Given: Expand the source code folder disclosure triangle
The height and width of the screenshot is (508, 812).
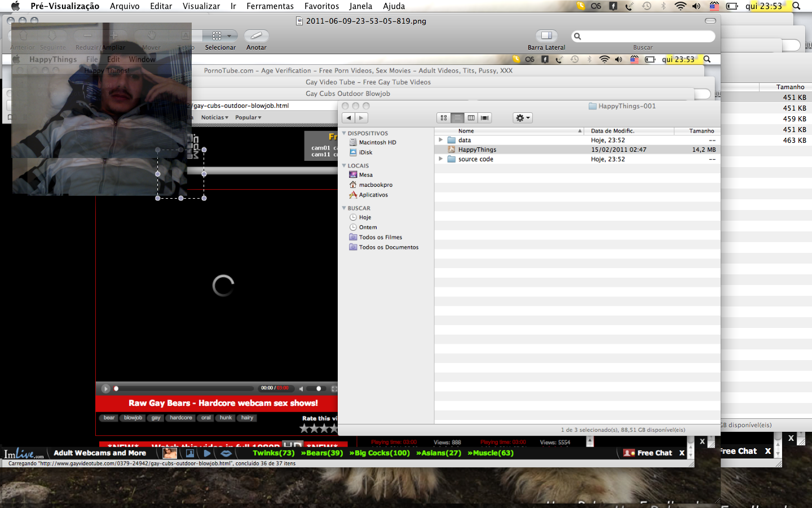Looking at the screenshot, I should coord(440,159).
